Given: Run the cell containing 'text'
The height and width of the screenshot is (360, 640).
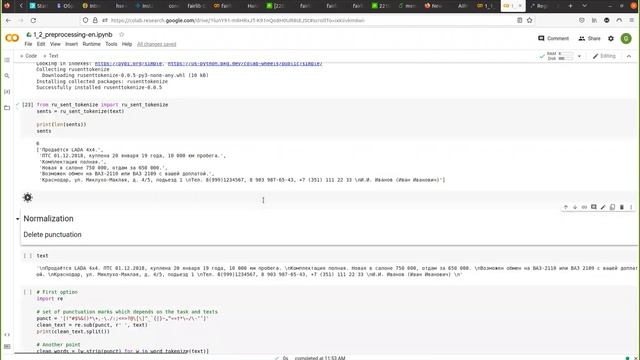Looking at the screenshot, I should tap(27, 256).
